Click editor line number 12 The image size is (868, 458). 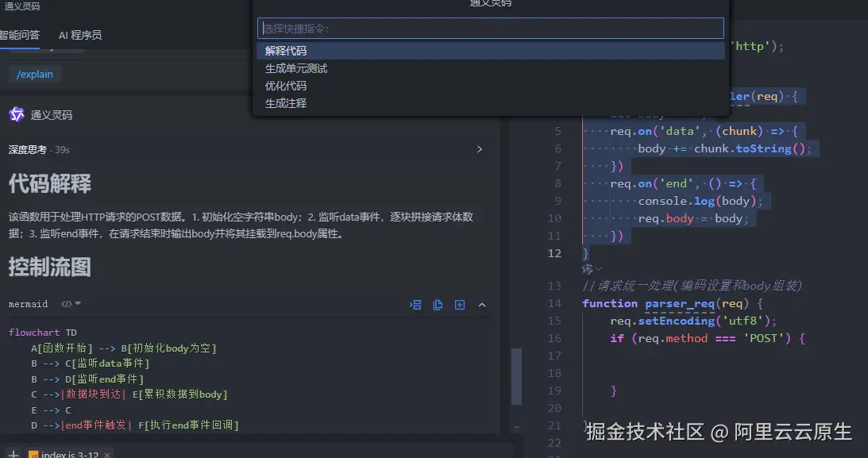(x=554, y=253)
